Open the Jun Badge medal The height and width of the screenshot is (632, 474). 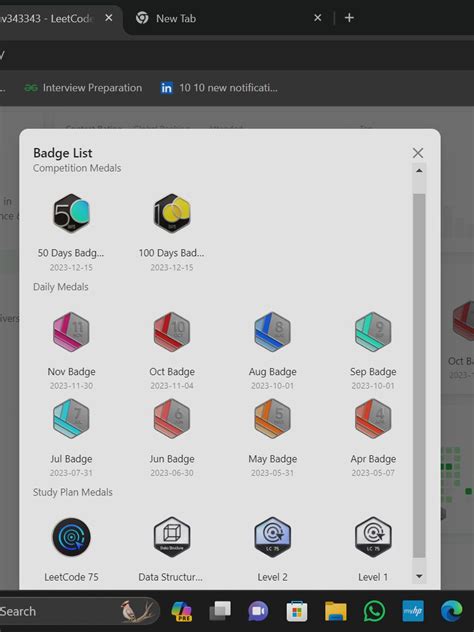tap(172, 419)
